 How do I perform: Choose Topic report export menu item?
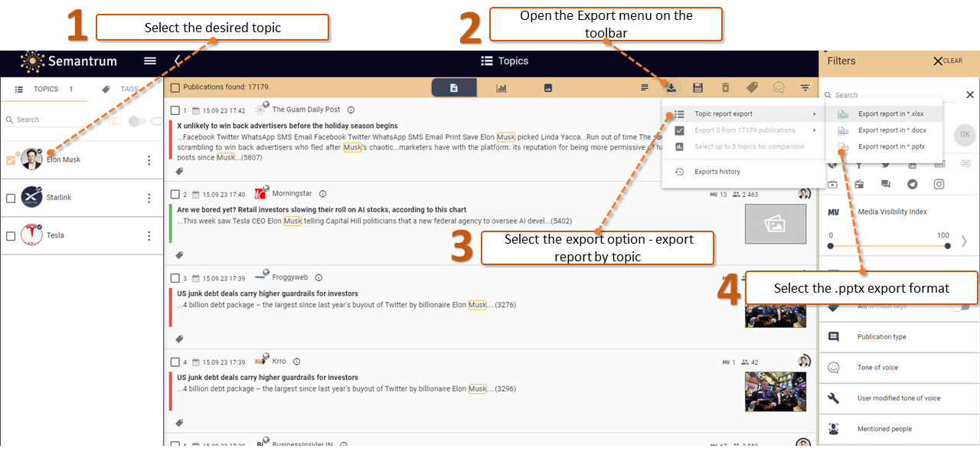click(x=743, y=114)
